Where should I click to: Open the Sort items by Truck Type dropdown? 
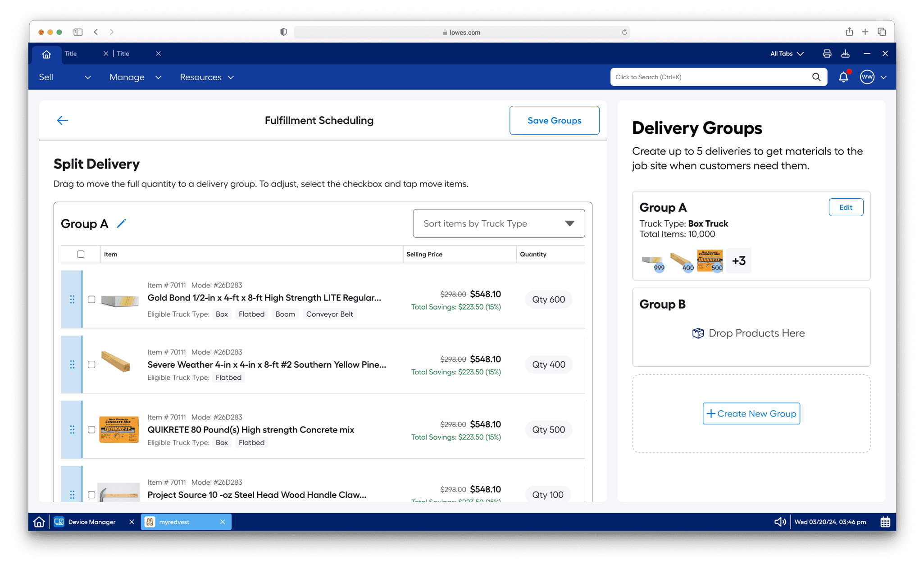click(498, 223)
